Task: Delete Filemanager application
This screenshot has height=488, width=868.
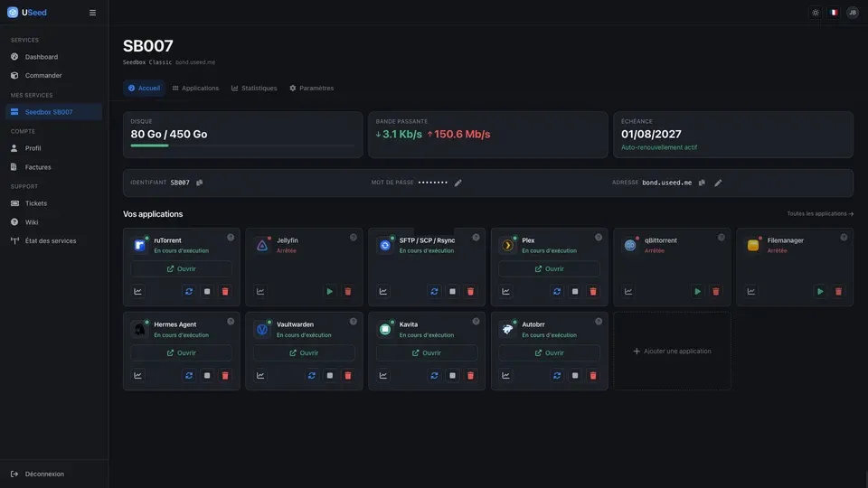Action: click(x=839, y=292)
